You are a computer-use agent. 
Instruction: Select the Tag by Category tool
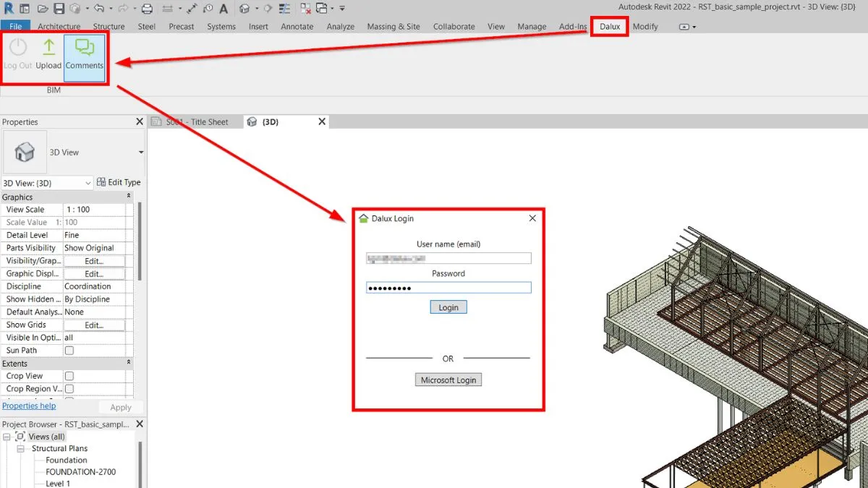[208, 9]
